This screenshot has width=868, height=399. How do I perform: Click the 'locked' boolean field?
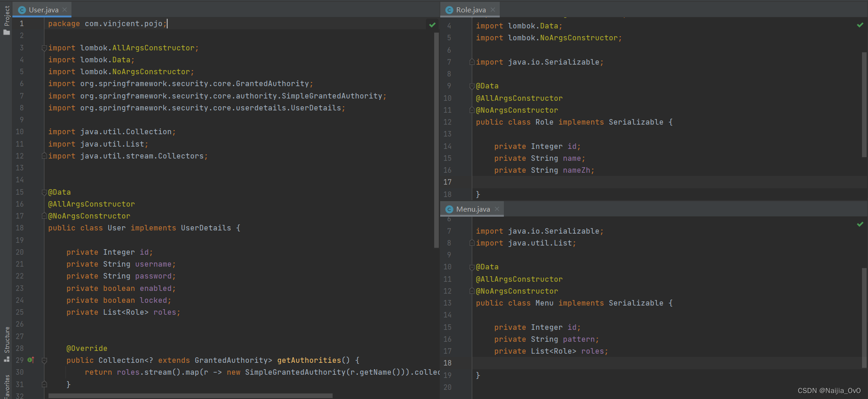click(x=153, y=300)
